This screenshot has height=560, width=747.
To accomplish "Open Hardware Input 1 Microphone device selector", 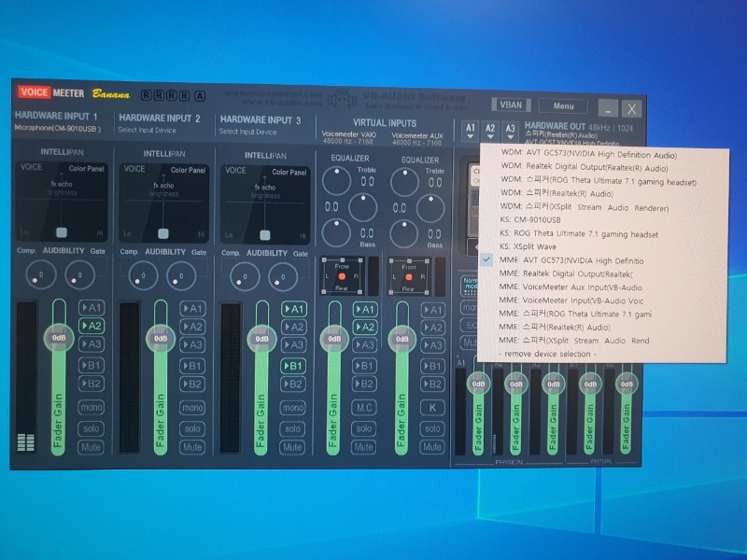I will [x=57, y=128].
